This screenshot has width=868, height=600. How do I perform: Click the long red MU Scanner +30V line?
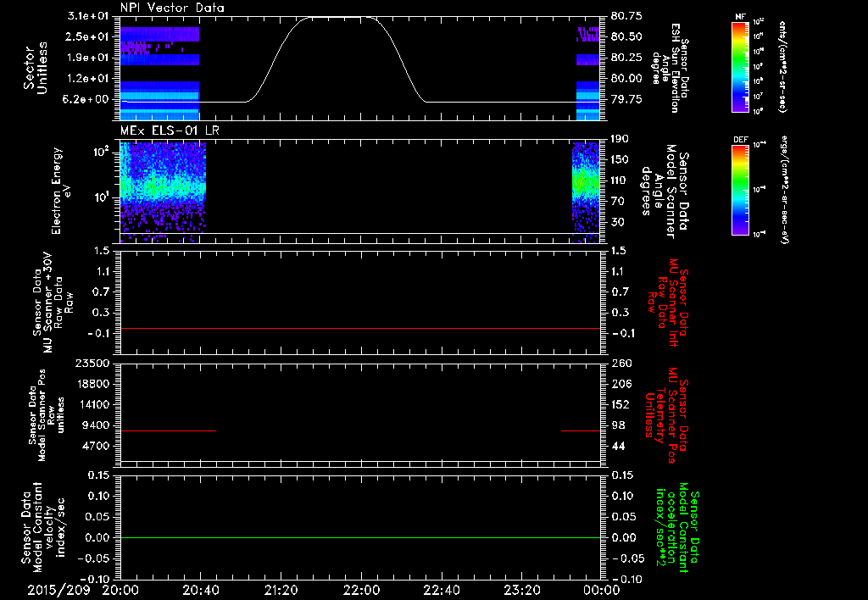pyautogui.click(x=360, y=328)
